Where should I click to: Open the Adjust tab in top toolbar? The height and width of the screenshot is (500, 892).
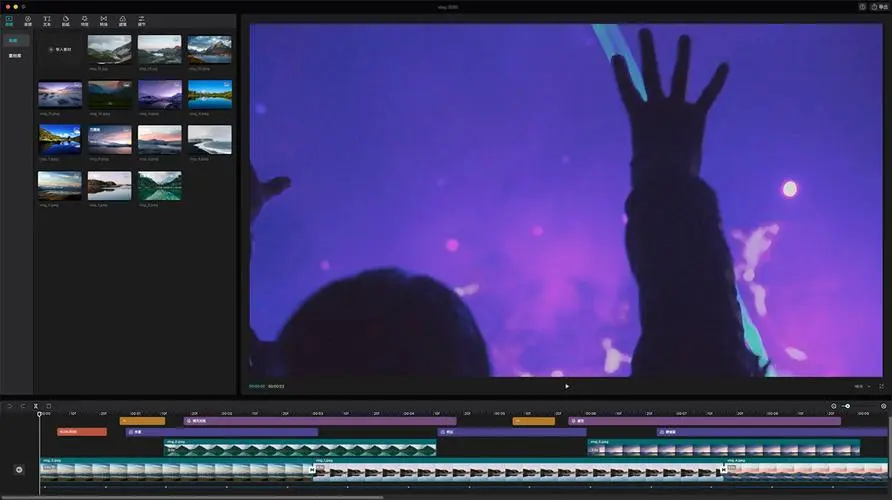141,20
